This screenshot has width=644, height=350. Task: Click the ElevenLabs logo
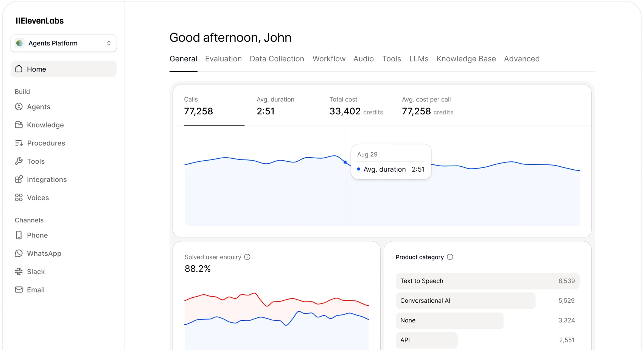point(40,21)
